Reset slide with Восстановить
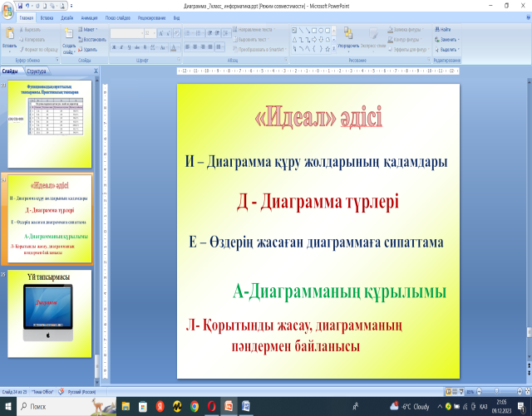The height and width of the screenshot is (416, 532). pos(92,40)
